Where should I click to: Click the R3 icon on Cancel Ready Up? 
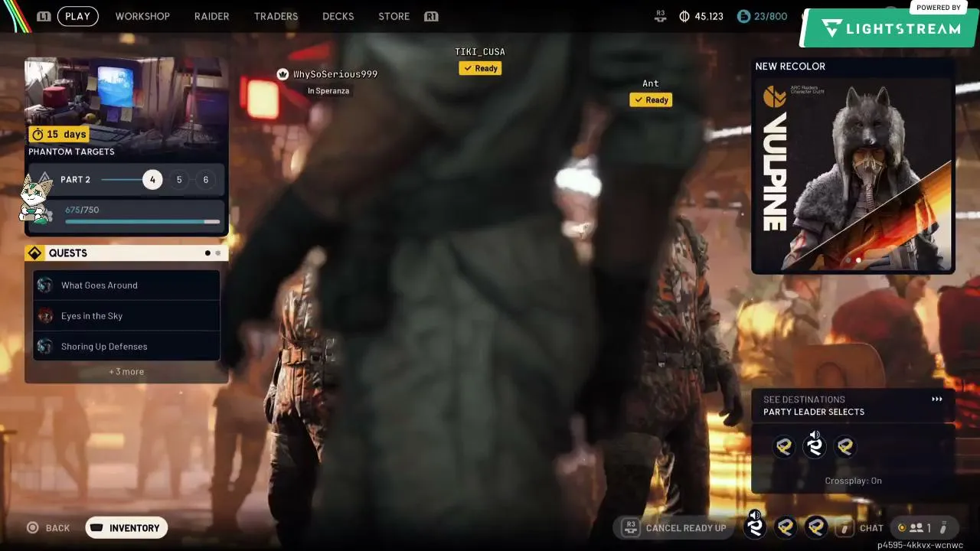[631, 527]
